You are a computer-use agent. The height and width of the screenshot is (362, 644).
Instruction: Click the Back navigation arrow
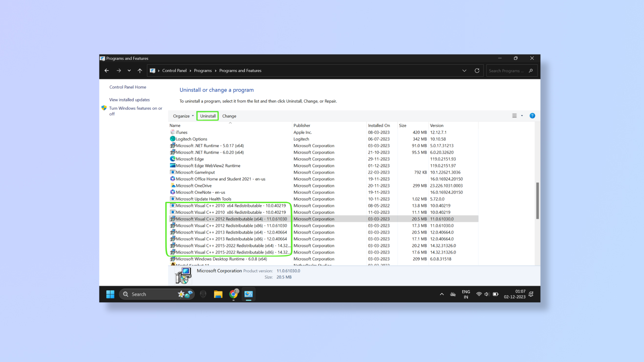coord(107,71)
